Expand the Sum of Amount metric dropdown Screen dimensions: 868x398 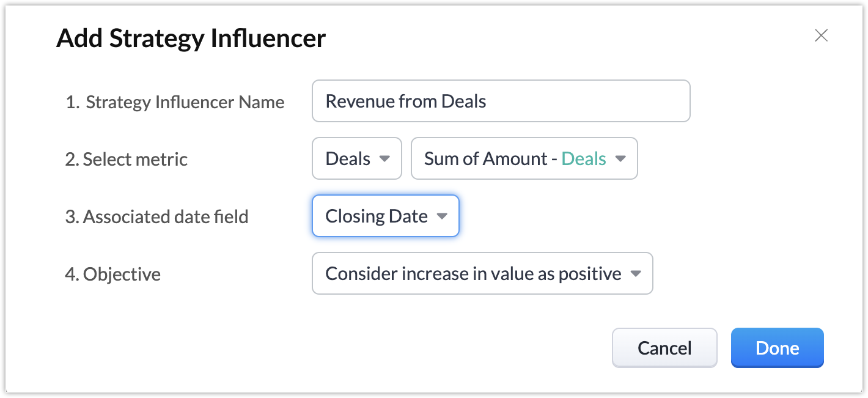pyautogui.click(x=524, y=159)
